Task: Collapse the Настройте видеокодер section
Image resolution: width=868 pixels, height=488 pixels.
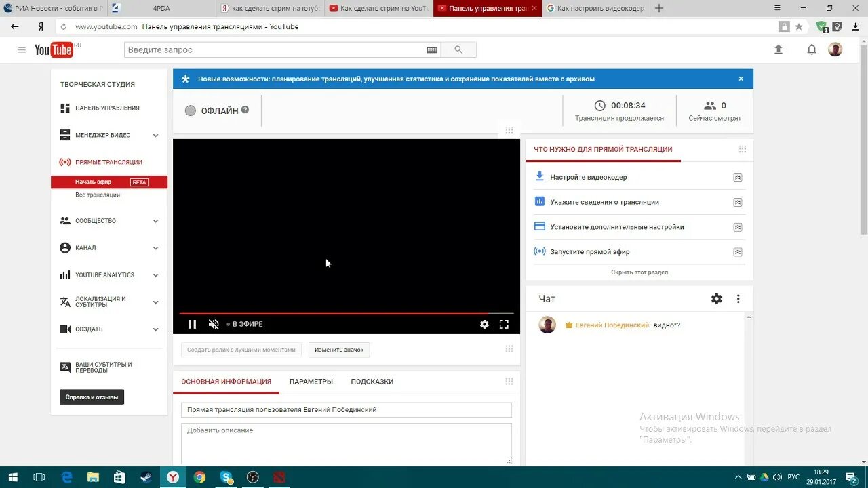Action: 738,177
